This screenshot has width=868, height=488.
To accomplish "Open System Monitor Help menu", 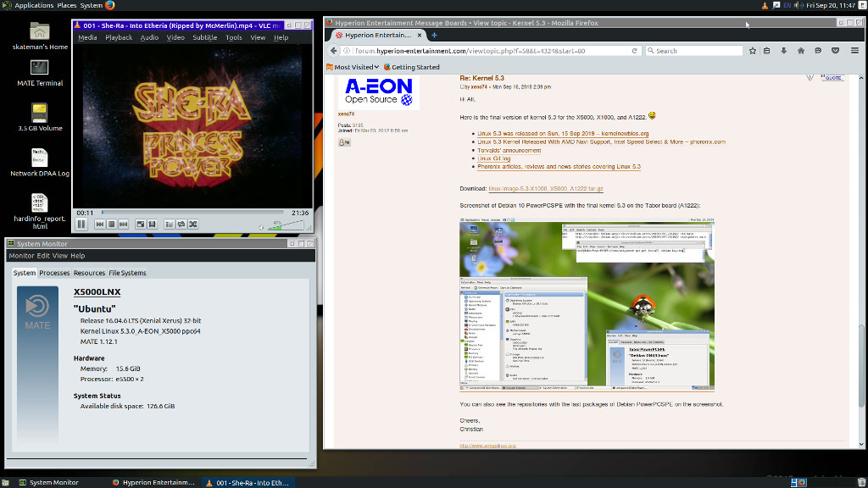I will click(x=77, y=256).
